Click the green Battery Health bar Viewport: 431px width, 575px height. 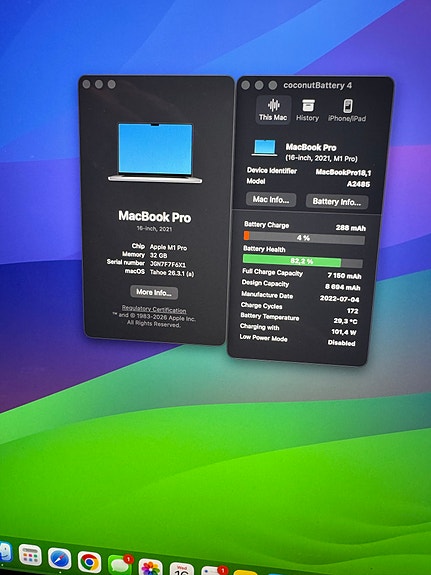[303, 261]
